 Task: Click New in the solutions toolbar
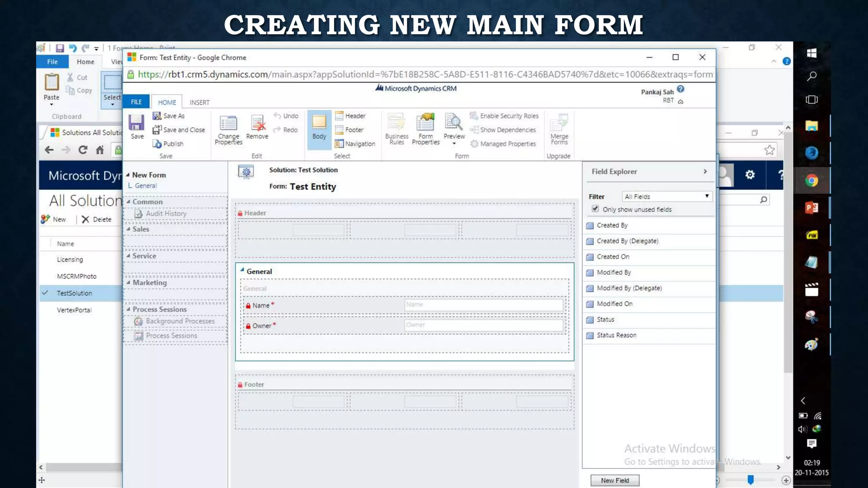point(53,219)
